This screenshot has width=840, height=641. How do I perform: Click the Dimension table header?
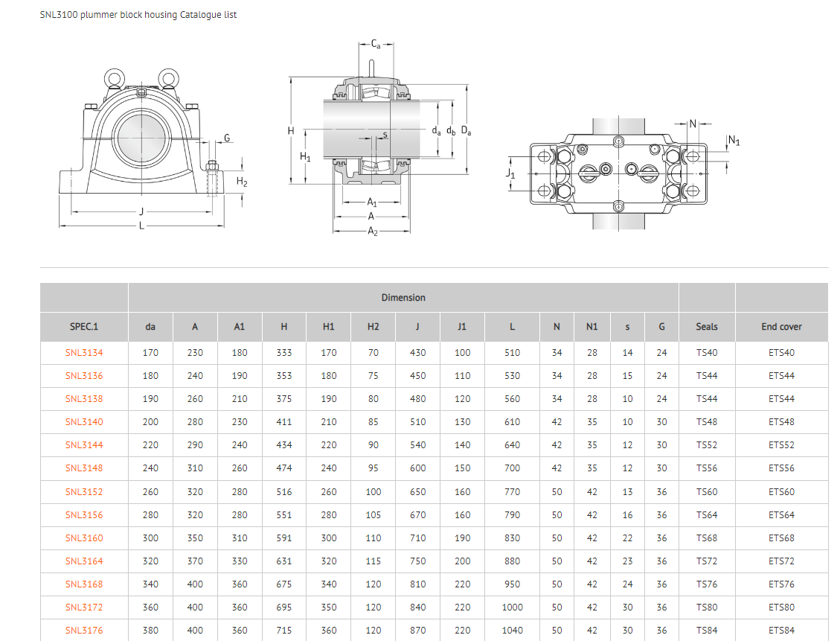click(403, 298)
